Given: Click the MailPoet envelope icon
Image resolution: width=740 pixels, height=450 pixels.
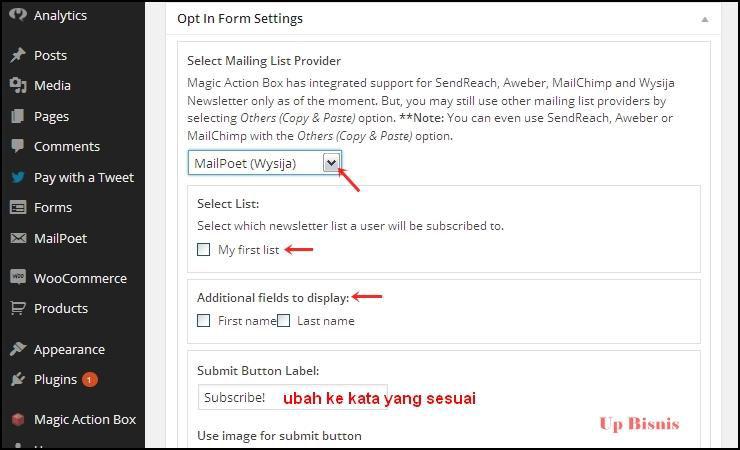Looking at the screenshot, I should (18, 238).
